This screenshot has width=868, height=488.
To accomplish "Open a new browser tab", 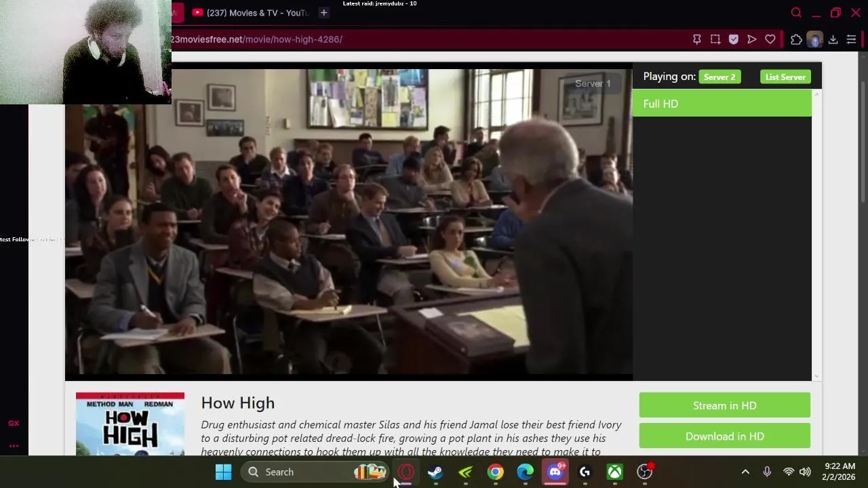I will 323,12.
